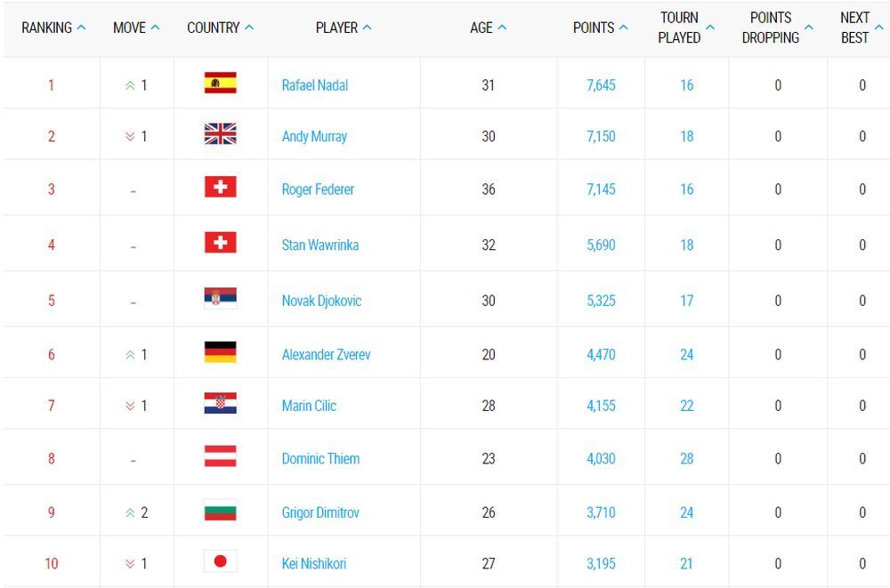The image size is (890, 588).
Task: Click the Bulgaria flag icon
Action: click(x=220, y=511)
